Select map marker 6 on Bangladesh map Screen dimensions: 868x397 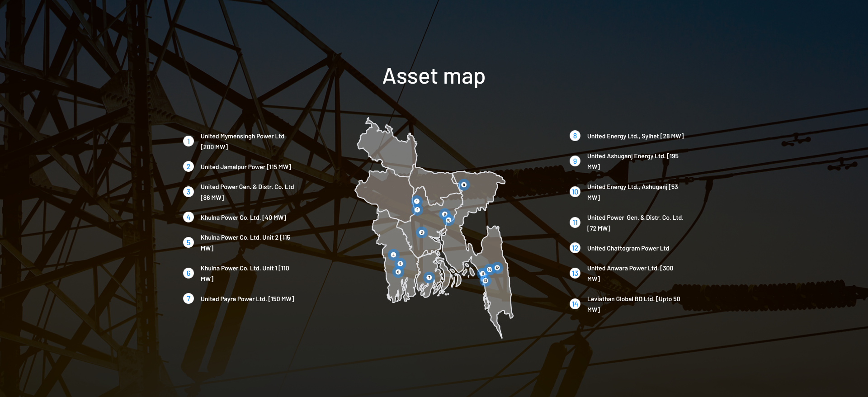click(398, 272)
